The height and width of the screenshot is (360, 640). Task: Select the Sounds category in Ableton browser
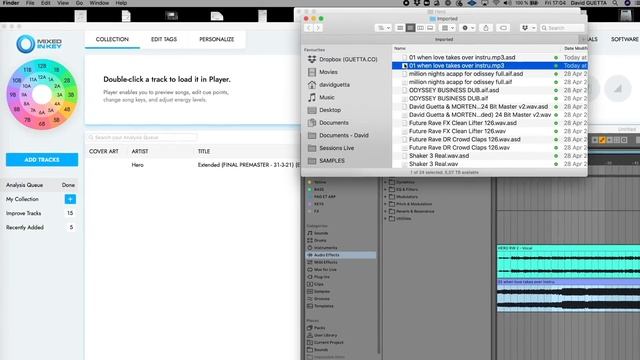coord(321,233)
